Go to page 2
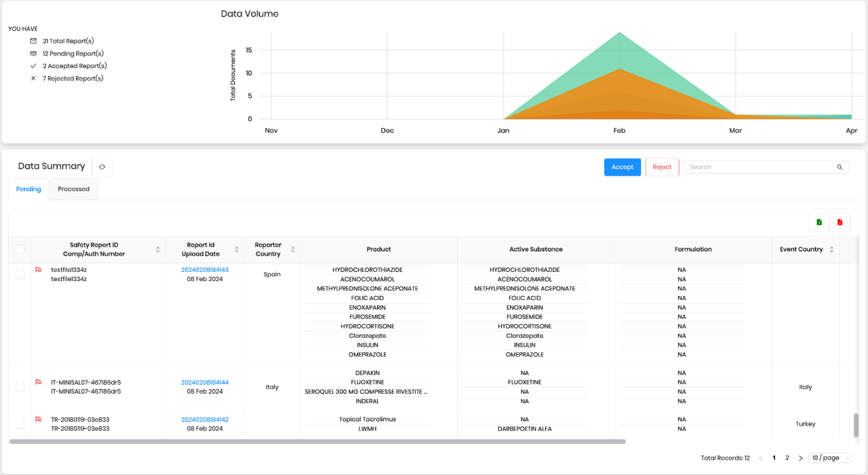The image size is (868, 475). 787,458
